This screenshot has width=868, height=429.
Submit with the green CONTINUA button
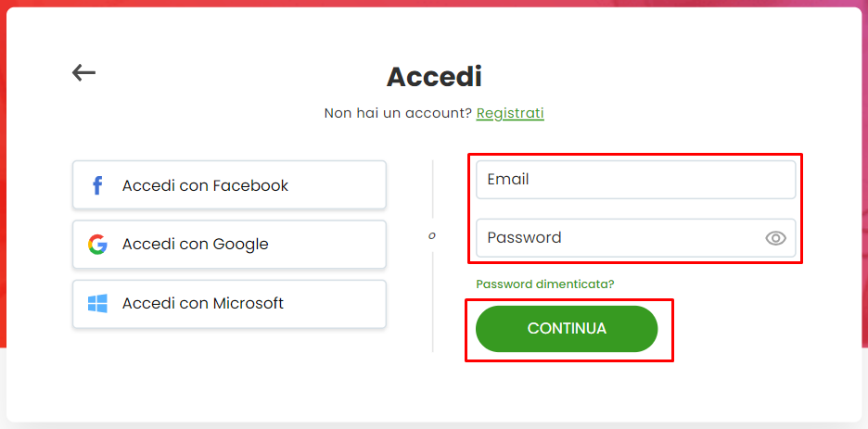(567, 329)
